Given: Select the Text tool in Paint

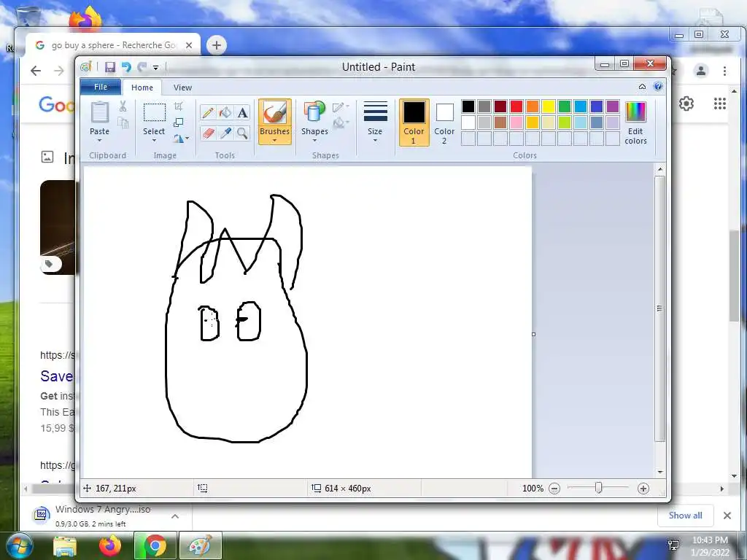Looking at the screenshot, I should tap(242, 113).
